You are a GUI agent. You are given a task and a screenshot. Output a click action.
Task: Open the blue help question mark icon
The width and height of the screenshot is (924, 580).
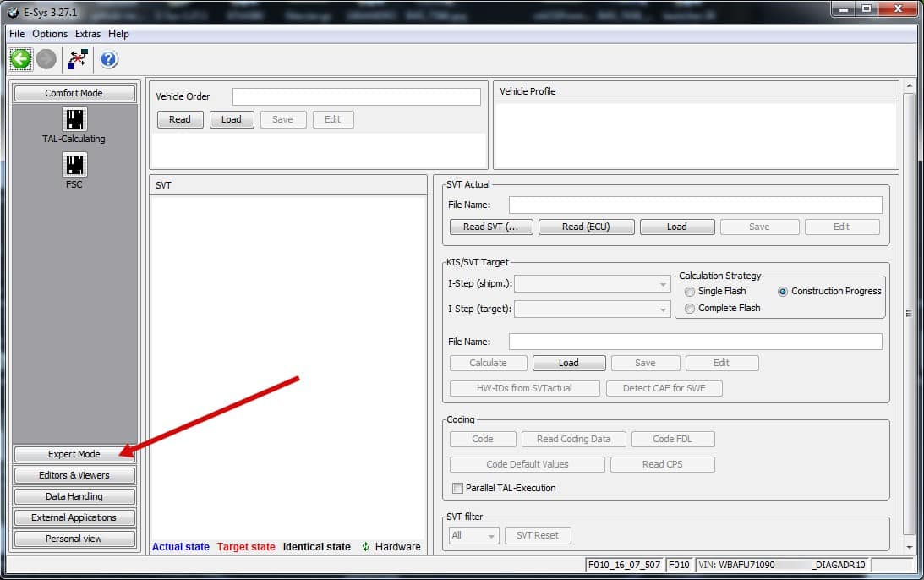[109, 59]
